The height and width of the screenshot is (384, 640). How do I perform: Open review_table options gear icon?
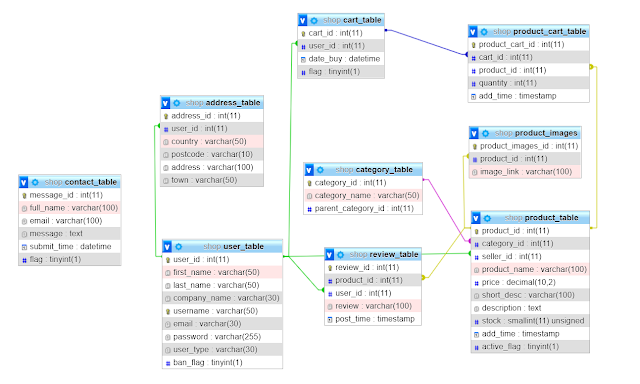341,255
